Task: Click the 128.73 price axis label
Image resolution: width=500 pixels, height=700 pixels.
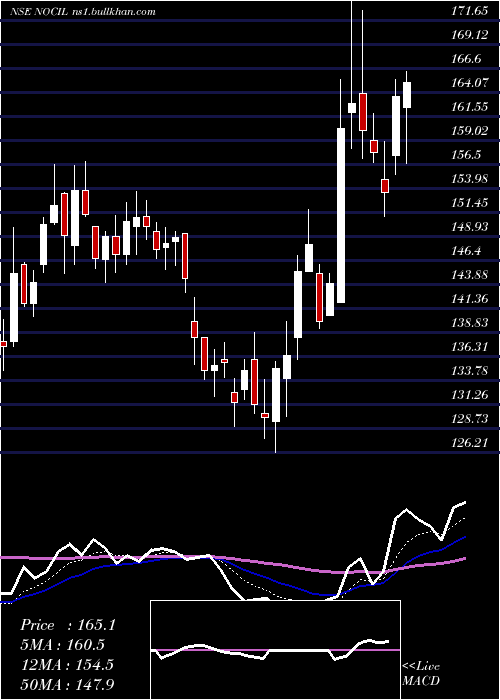Action: tap(469, 420)
